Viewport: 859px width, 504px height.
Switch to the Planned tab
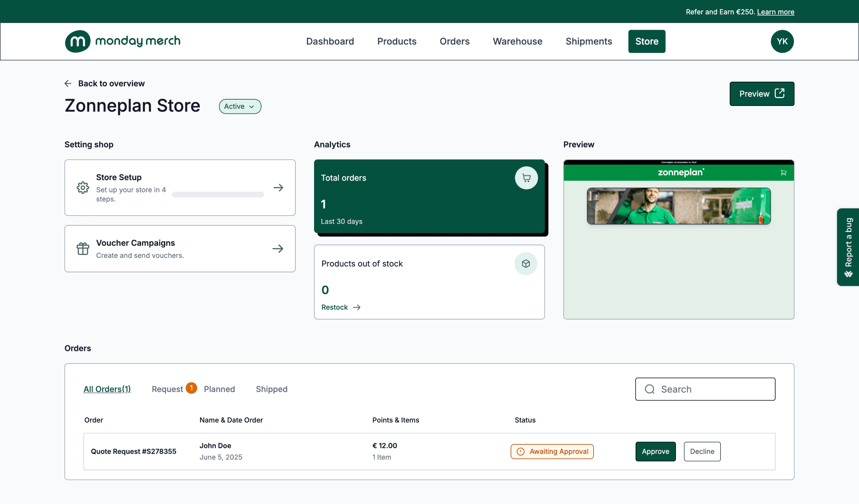[219, 389]
